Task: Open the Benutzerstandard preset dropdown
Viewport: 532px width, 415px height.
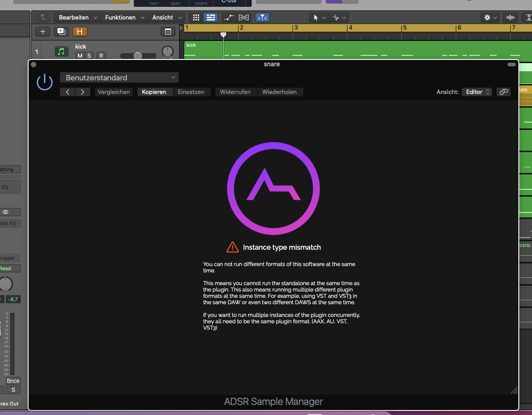Action: (119, 78)
